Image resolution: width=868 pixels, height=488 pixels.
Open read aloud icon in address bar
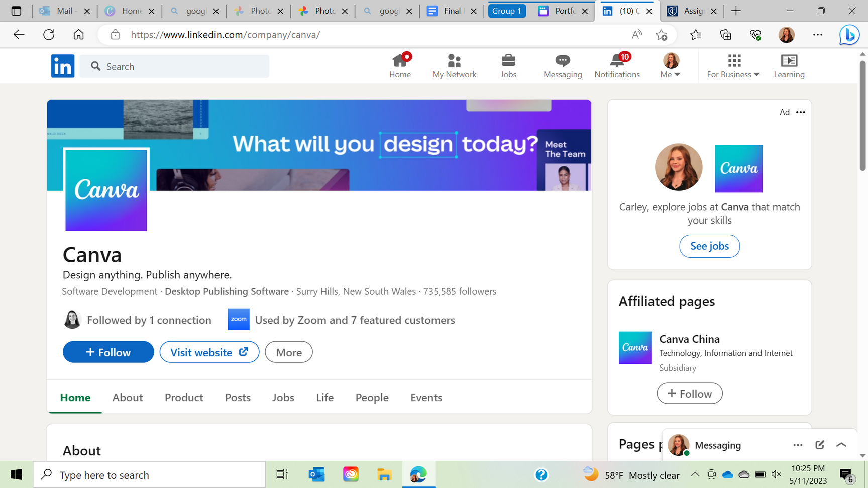click(637, 35)
